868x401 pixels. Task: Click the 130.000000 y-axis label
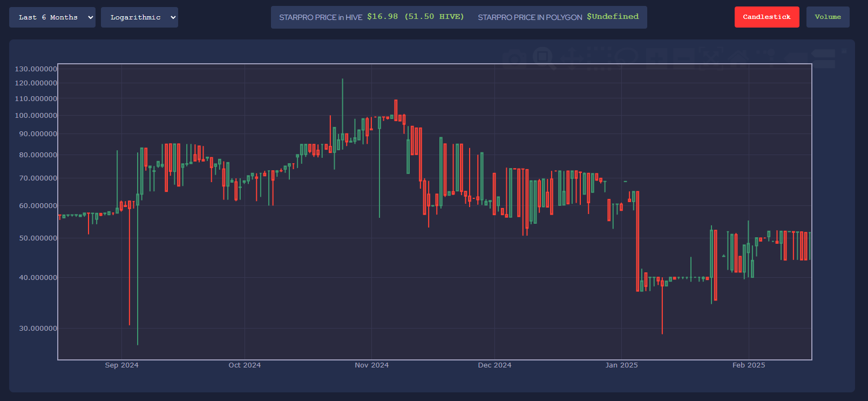pos(36,69)
